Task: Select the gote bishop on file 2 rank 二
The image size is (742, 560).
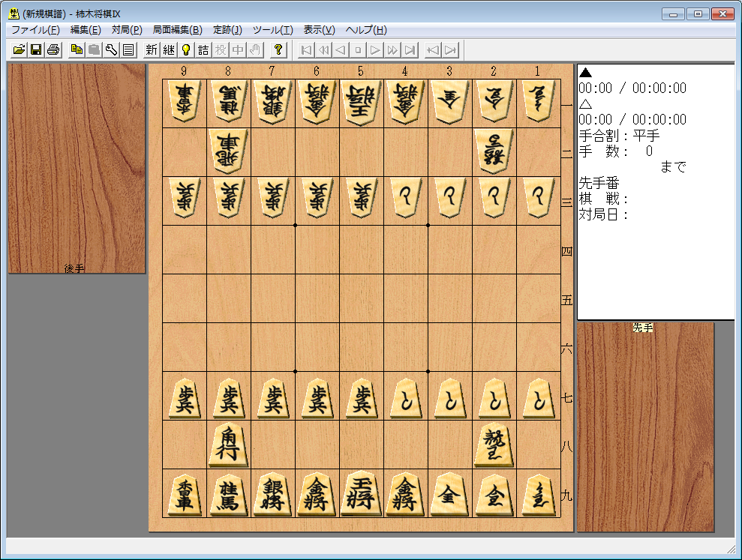Action: click(494, 151)
